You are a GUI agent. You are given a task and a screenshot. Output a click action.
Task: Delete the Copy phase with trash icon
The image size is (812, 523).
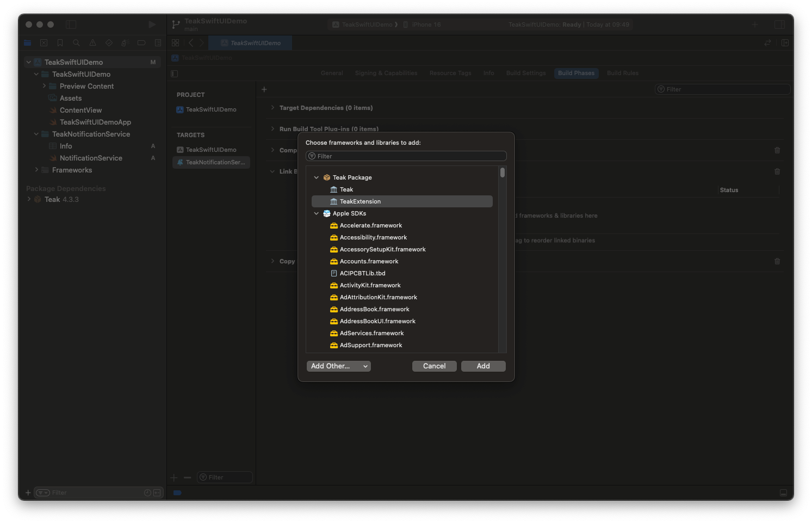click(x=777, y=261)
